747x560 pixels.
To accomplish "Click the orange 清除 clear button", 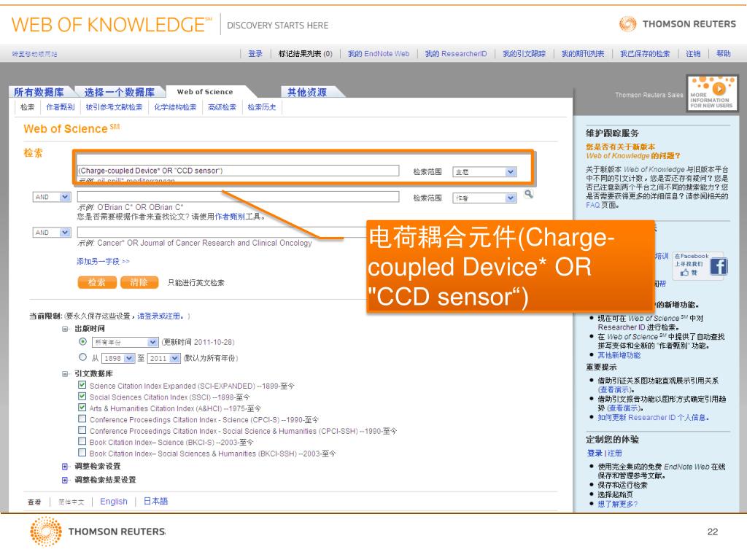I will (139, 282).
